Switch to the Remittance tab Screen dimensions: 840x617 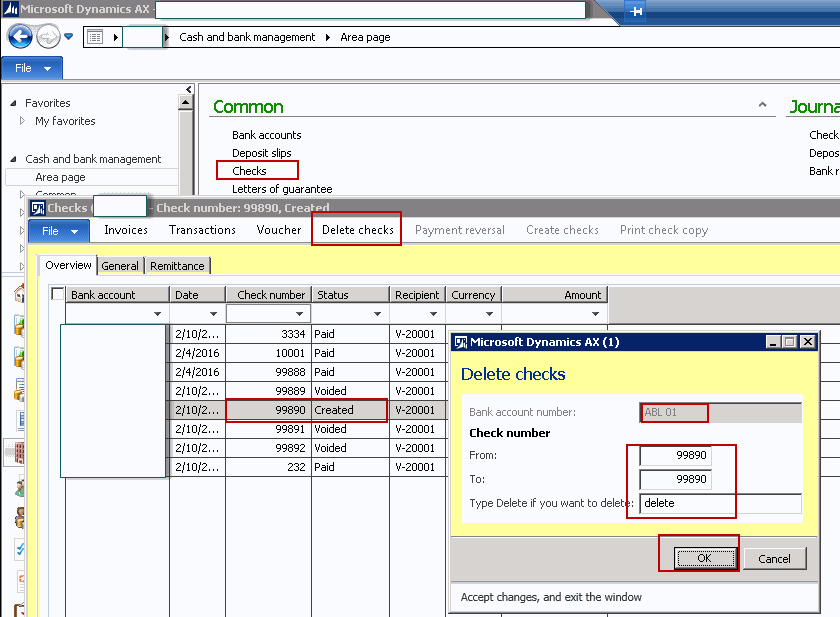pyautogui.click(x=177, y=266)
